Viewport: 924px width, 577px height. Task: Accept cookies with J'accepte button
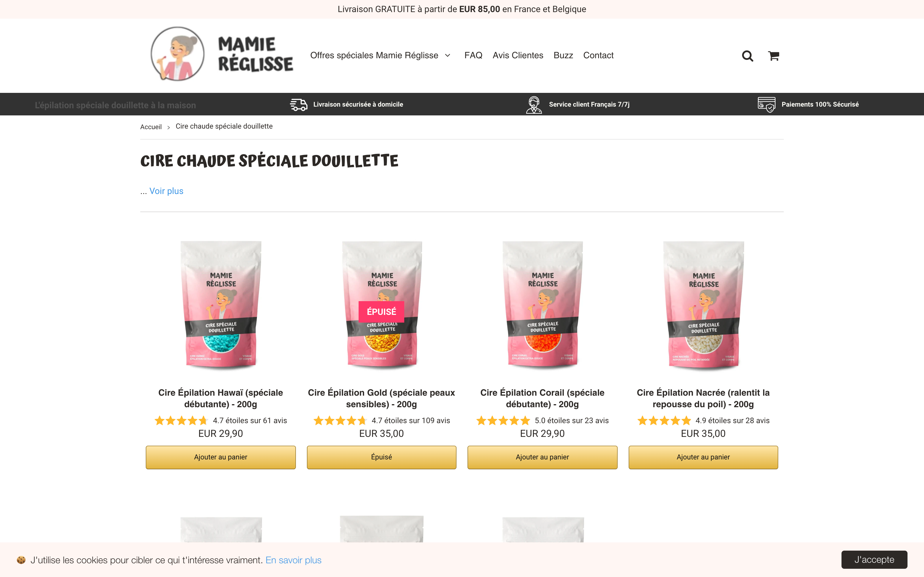pos(875,559)
